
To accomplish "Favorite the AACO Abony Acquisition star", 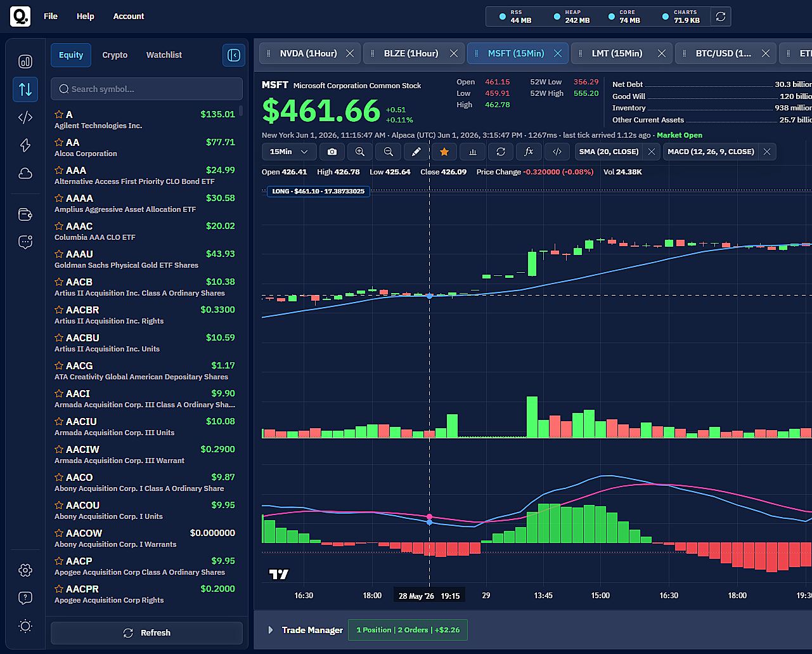I will point(59,478).
